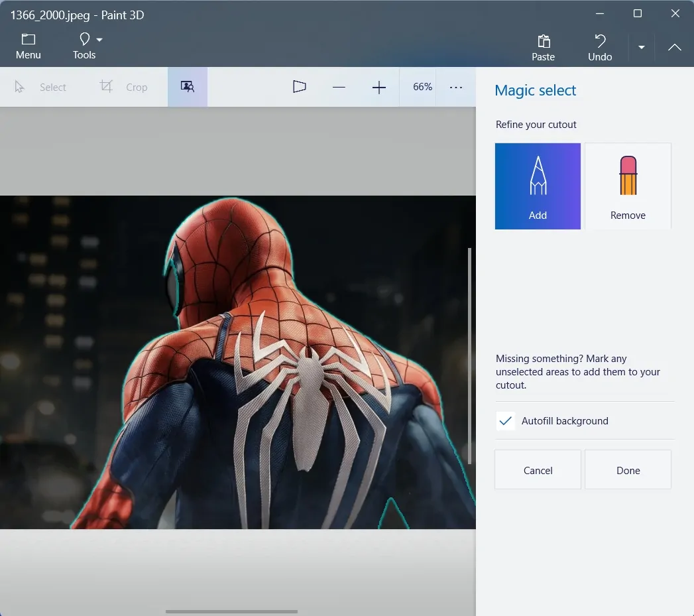
Task: Zoom in with the plus button
Action: coord(379,88)
